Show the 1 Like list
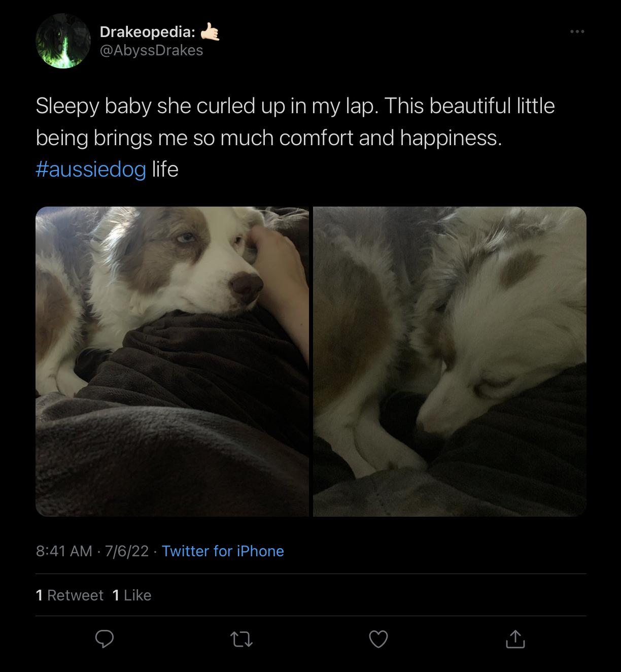 coord(132,595)
